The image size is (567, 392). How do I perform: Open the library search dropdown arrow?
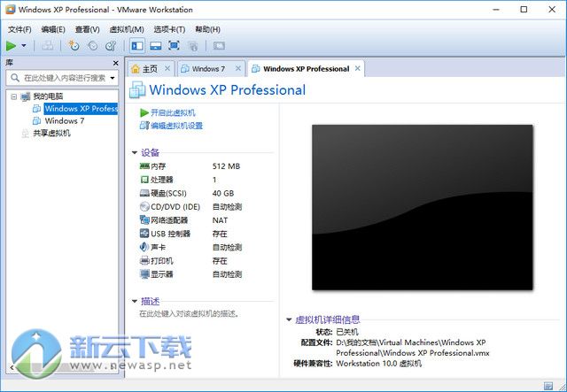113,78
